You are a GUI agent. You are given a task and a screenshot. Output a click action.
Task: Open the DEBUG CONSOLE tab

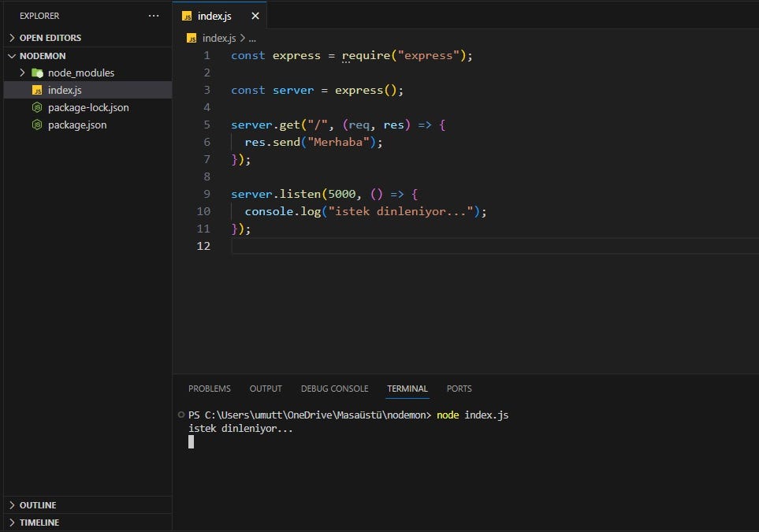pyautogui.click(x=334, y=388)
